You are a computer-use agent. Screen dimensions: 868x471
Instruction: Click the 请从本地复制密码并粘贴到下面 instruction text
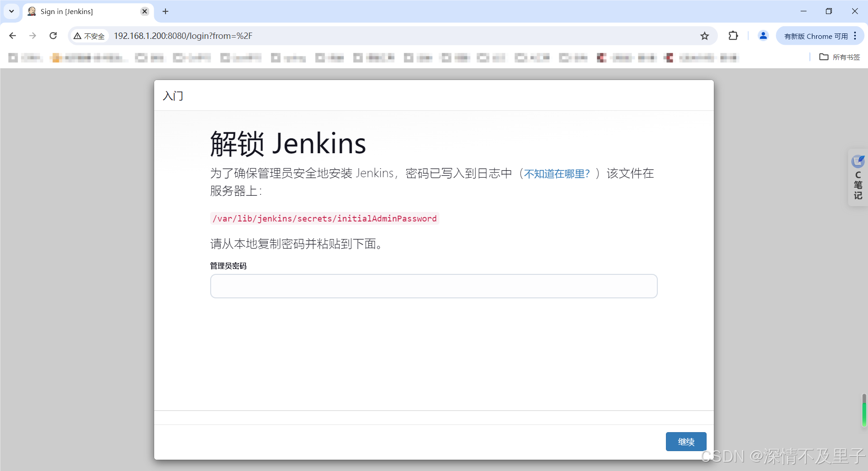pyautogui.click(x=297, y=244)
